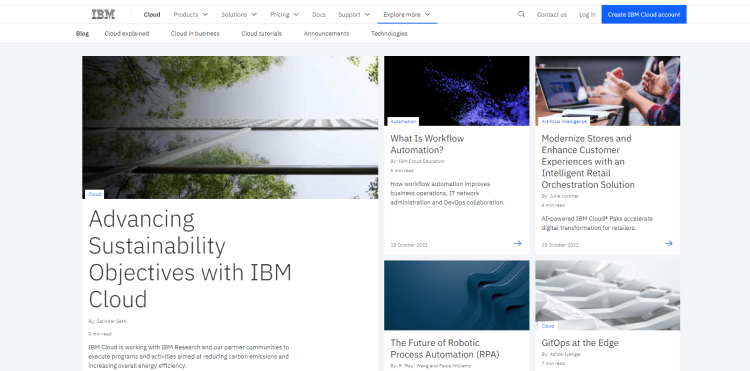Open The Future of Robotic Process Automation
The width and height of the screenshot is (750, 371).
(x=445, y=349)
